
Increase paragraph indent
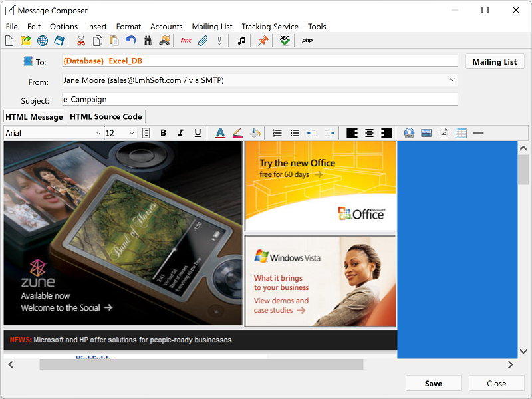coord(329,133)
